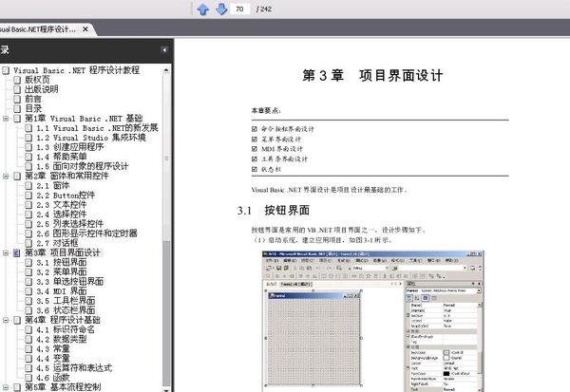Go to next page with down arrow

pos(221,9)
